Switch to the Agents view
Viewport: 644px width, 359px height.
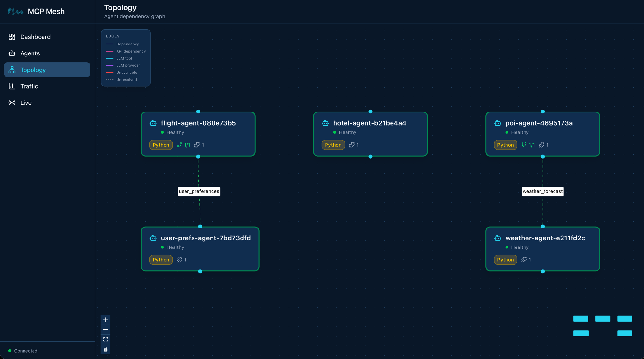tap(30, 53)
